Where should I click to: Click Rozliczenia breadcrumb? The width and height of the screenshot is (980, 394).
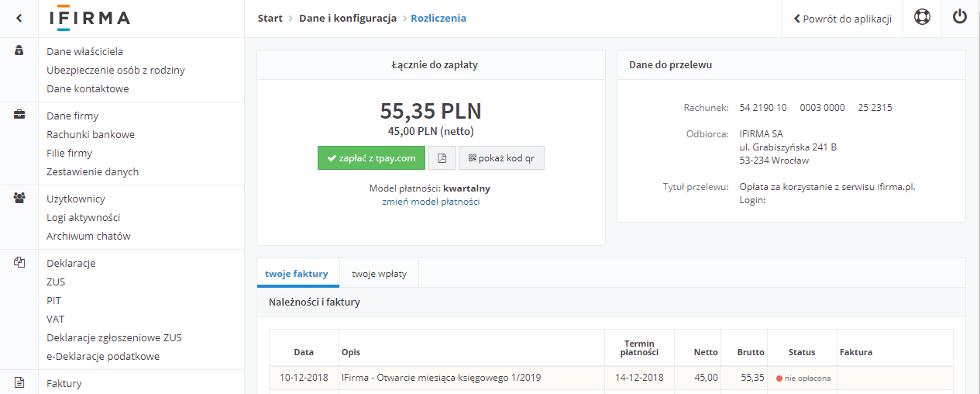pyautogui.click(x=438, y=18)
